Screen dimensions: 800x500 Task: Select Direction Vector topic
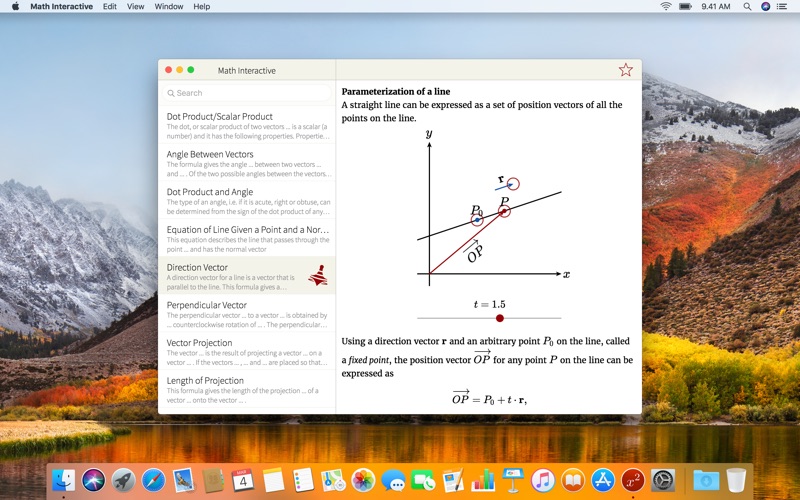[247, 276]
